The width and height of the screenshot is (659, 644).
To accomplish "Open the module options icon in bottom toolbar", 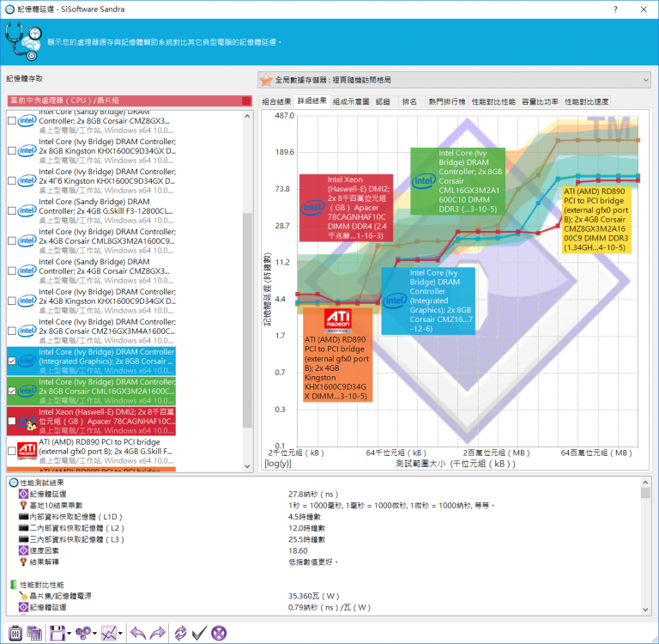I will [x=15, y=633].
